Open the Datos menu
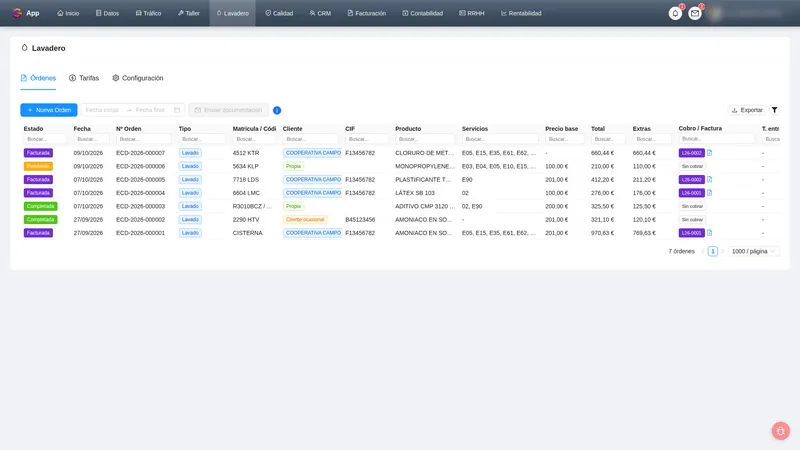The width and height of the screenshot is (800, 450). pyautogui.click(x=107, y=13)
